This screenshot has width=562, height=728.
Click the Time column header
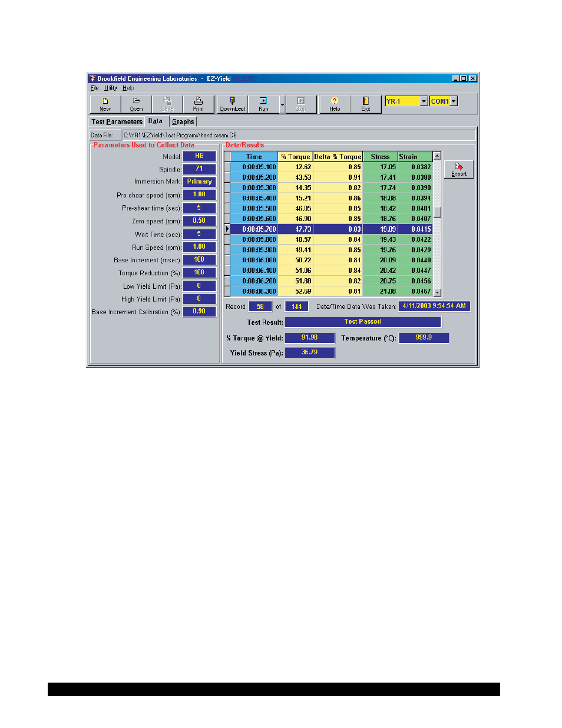254,157
